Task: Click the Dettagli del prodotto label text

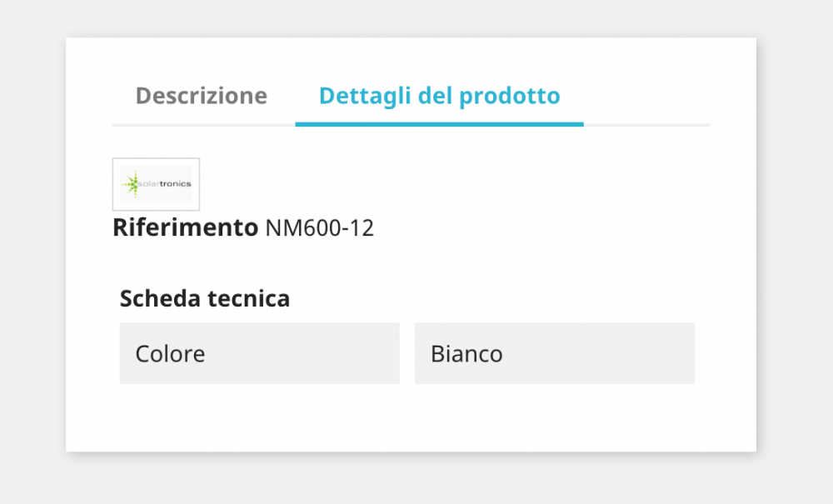Action: pos(440,96)
